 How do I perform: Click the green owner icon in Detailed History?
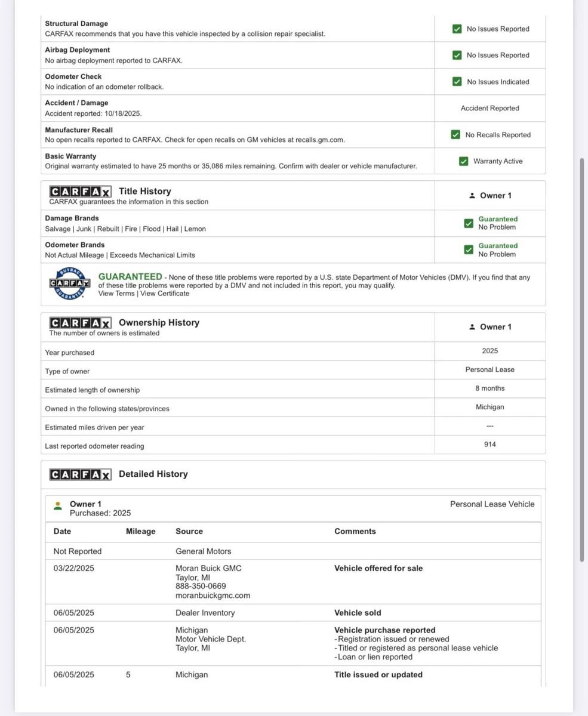(58, 506)
